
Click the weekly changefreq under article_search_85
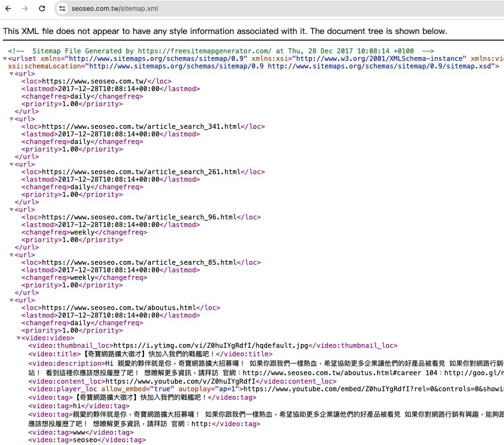pos(83,277)
